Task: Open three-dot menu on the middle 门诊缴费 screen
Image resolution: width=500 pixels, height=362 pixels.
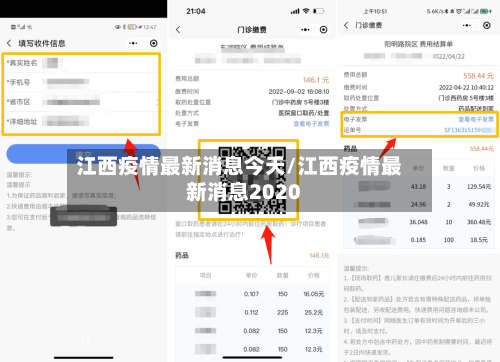Action: point(305,30)
